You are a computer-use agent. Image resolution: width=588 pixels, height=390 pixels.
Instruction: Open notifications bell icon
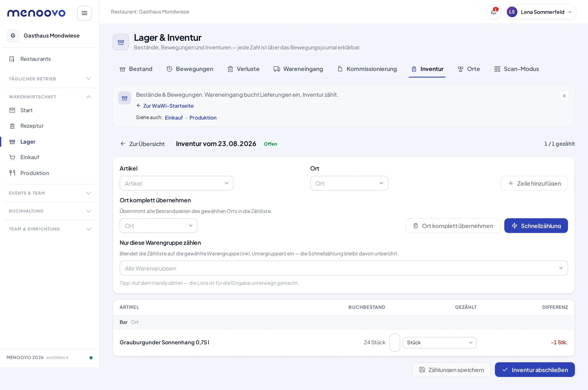(493, 12)
